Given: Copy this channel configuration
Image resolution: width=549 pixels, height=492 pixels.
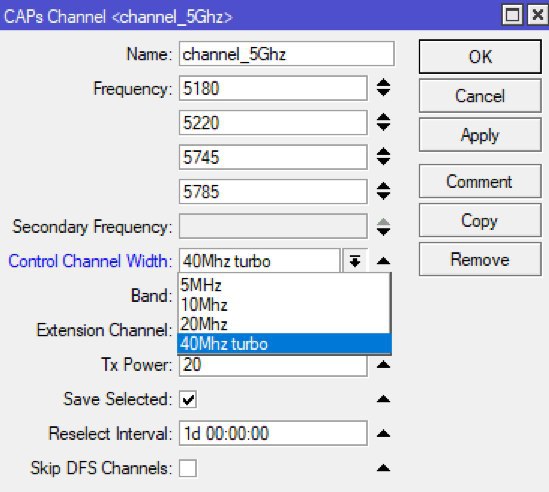Looking at the screenshot, I should coord(480,221).
